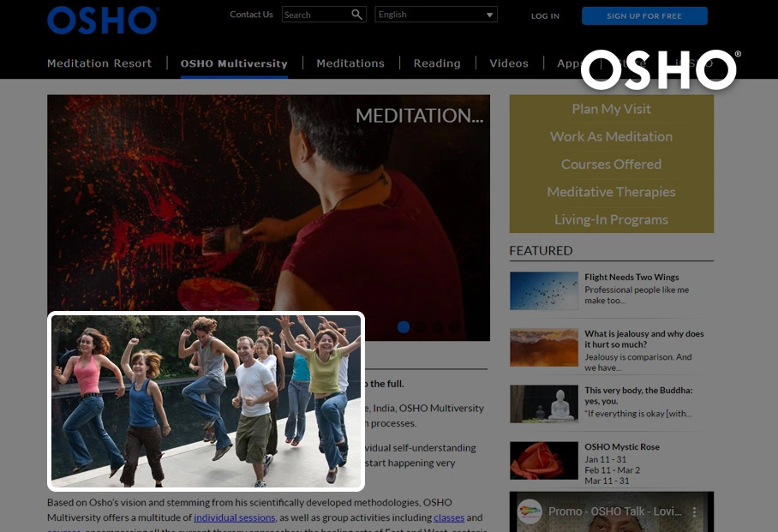The width and height of the screenshot is (778, 532).
Task: Open the Meditations navigation menu
Action: click(350, 63)
